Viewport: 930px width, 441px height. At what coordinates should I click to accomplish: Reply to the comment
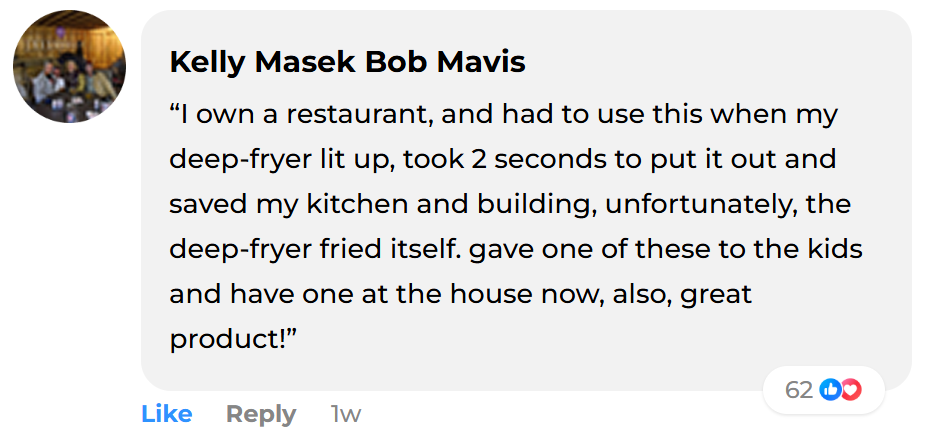pyautogui.click(x=261, y=414)
